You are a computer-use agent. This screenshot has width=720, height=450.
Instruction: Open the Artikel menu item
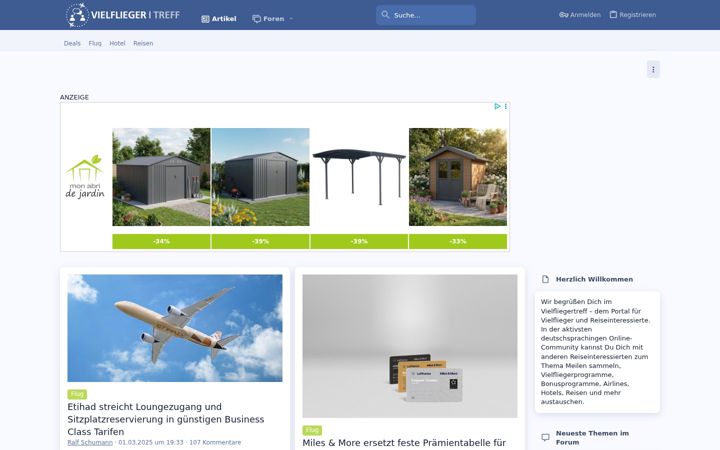point(219,19)
